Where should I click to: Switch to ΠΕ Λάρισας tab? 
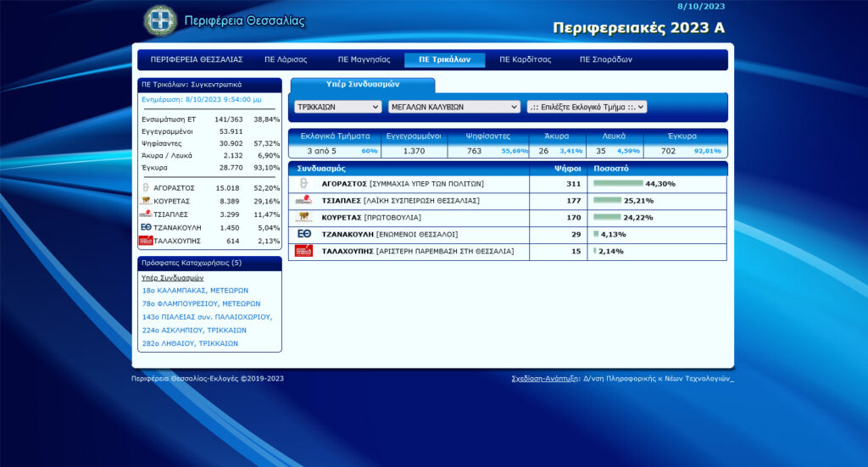pos(286,59)
